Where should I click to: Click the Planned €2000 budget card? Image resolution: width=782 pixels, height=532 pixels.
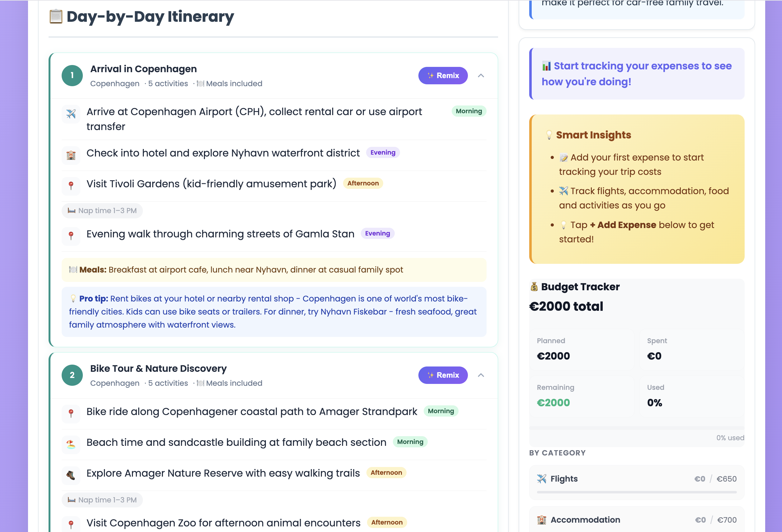[x=582, y=350]
